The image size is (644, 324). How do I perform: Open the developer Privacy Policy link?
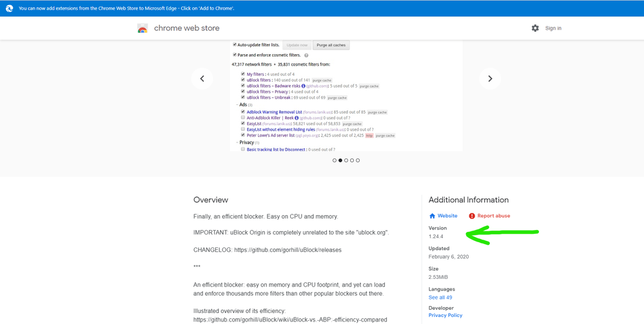pos(445,316)
